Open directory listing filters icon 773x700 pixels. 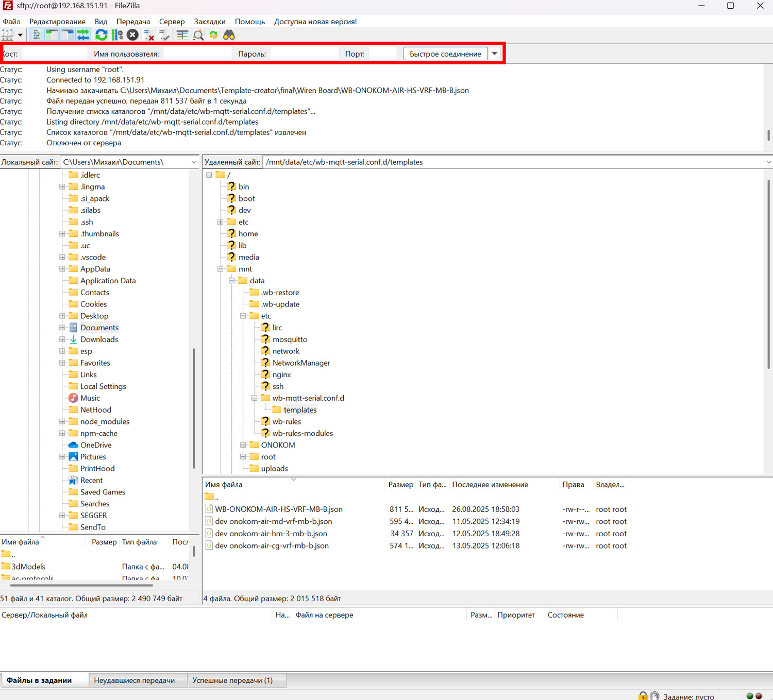[182, 35]
